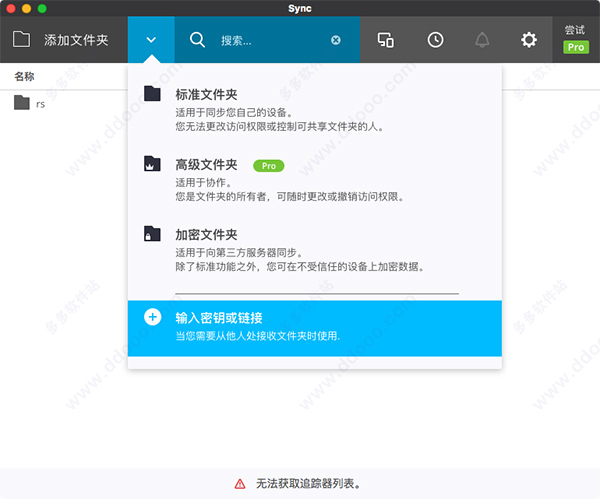This screenshot has height=499, width=600.
Task: Click the search magnifier icon
Action: 197,40
